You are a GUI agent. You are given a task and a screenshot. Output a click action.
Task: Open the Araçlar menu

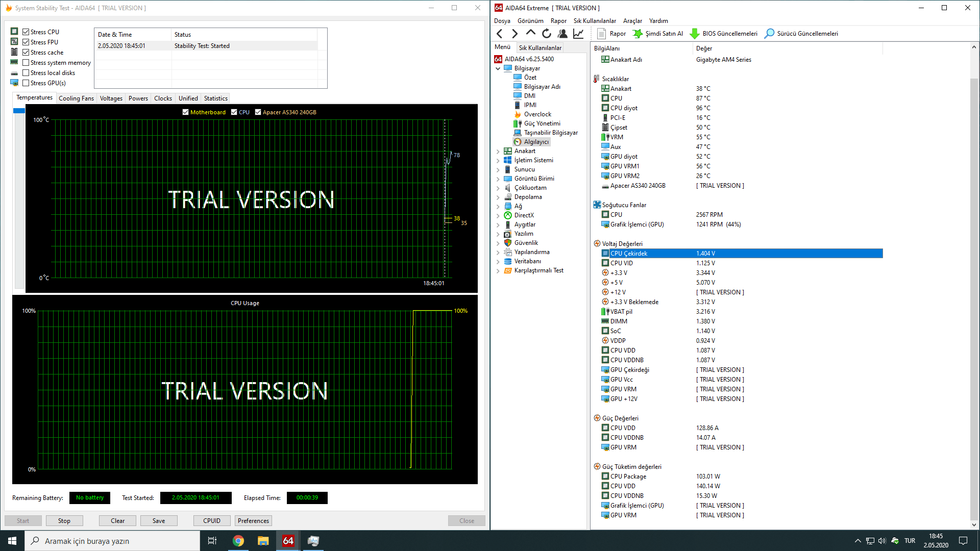pos(632,21)
